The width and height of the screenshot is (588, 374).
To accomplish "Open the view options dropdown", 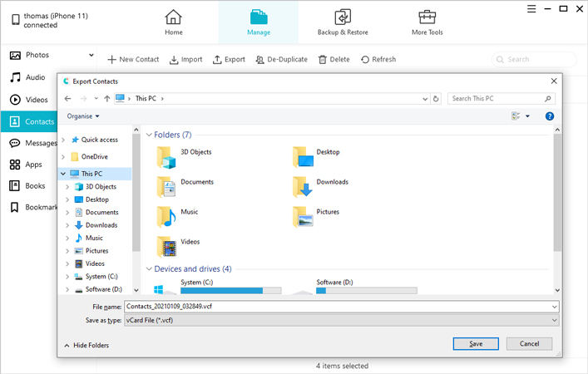I will point(527,116).
